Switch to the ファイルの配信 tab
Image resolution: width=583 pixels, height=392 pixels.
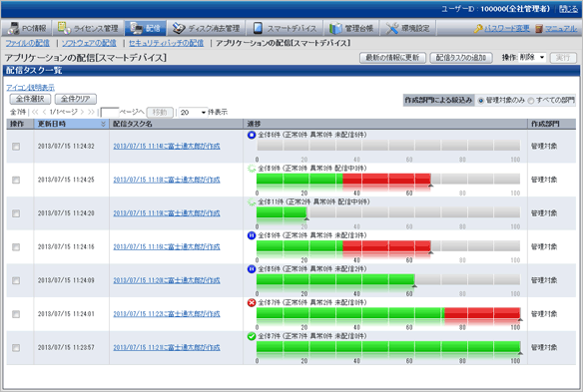tap(28, 43)
